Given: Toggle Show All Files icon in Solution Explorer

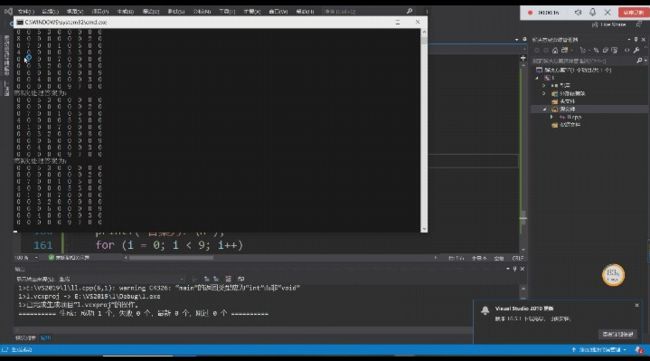Looking at the screenshot, I should [614, 50].
